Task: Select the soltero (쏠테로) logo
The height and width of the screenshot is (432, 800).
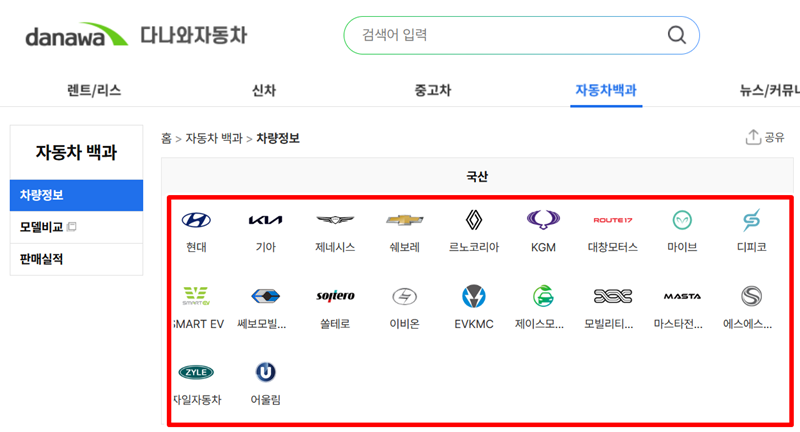Action: [x=335, y=296]
